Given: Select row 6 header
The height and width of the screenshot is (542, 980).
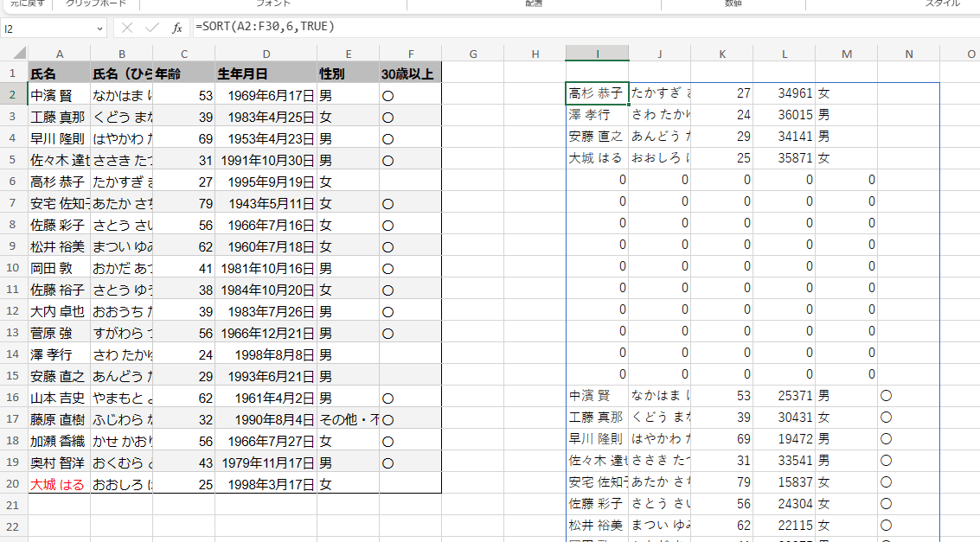Looking at the screenshot, I should [13, 182].
